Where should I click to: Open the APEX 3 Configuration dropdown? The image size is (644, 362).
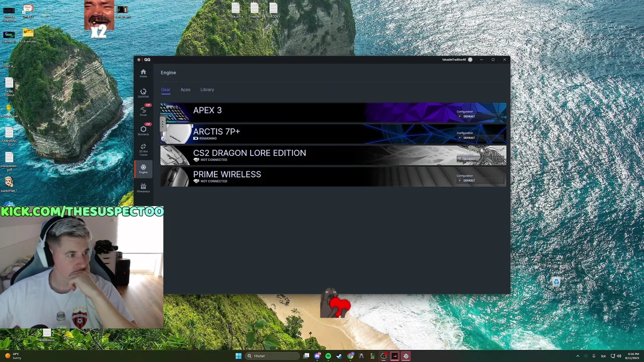(x=479, y=116)
